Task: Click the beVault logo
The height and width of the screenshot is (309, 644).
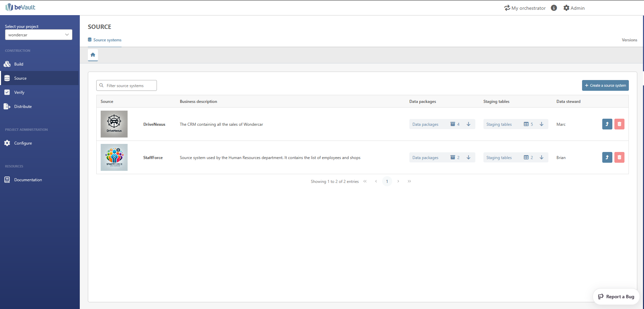Action: click(x=21, y=7)
